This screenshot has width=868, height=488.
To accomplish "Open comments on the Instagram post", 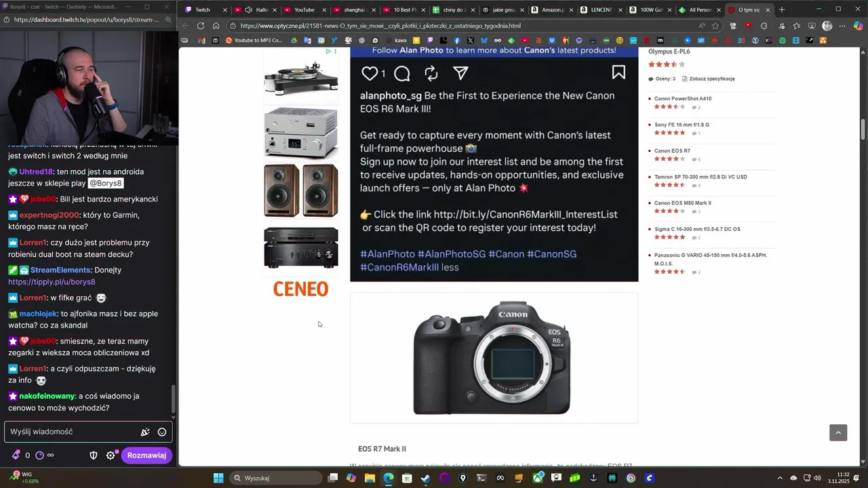I will pyautogui.click(x=401, y=73).
